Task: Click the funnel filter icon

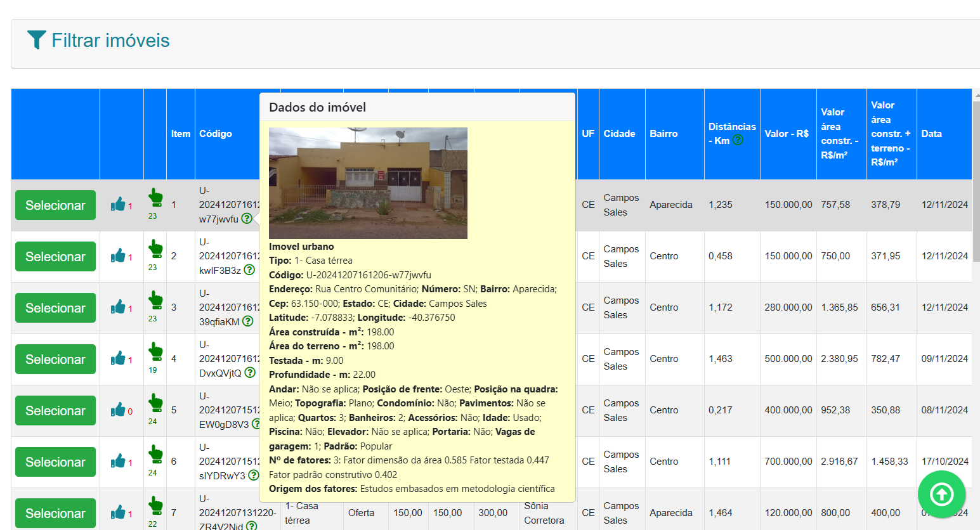Action: [x=37, y=40]
